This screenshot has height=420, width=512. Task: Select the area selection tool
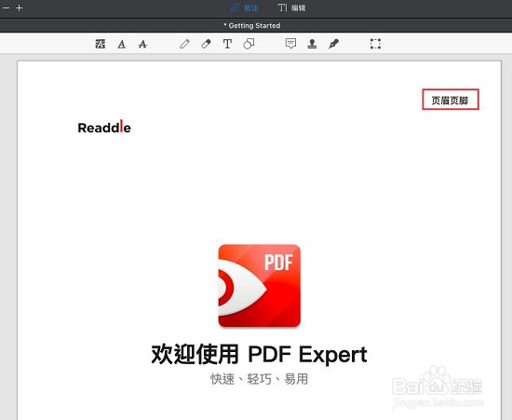375,44
